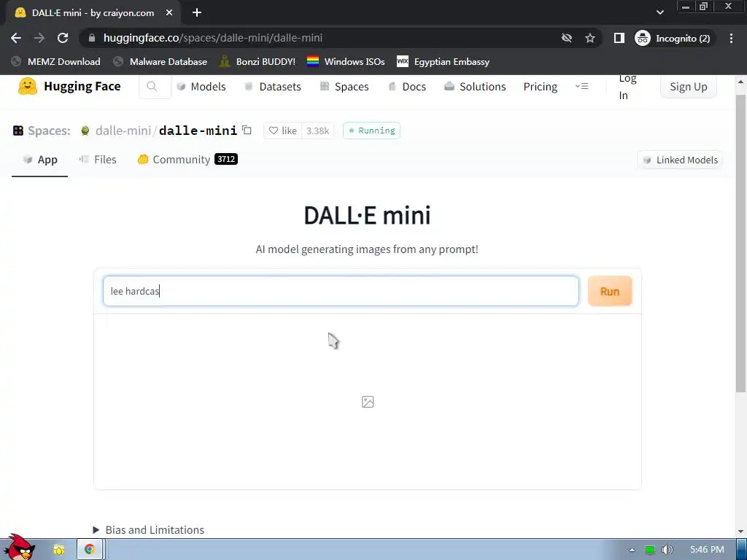The image size is (747, 560).
Task: Switch to the Community tab
Action: (187, 160)
